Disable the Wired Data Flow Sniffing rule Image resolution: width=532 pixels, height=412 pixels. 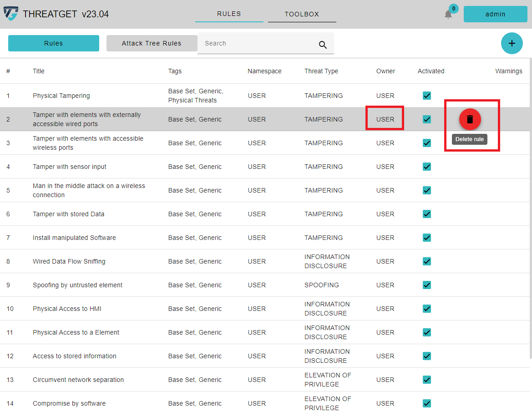(x=426, y=261)
